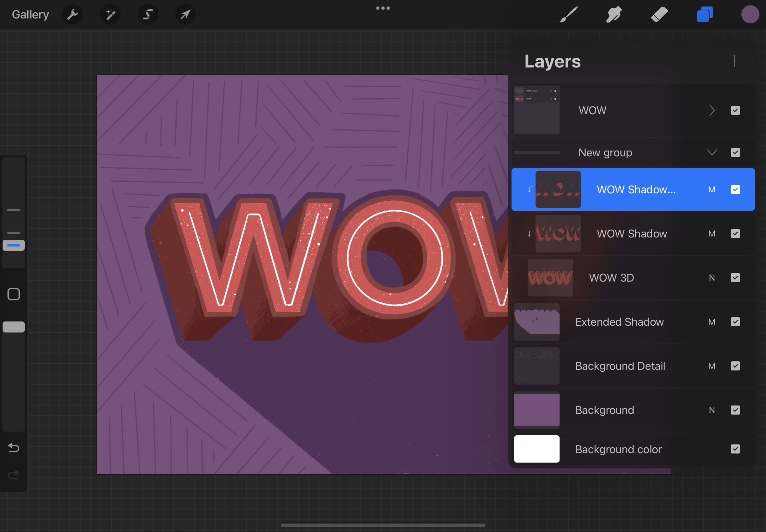Open the color picker circle
The height and width of the screenshot is (532, 766).
pyautogui.click(x=750, y=14)
